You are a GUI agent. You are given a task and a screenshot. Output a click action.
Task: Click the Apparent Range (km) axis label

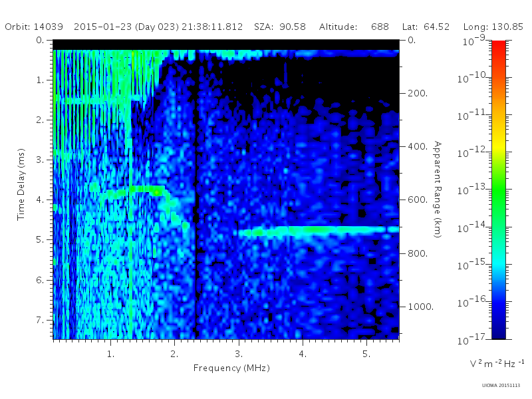(x=438, y=190)
